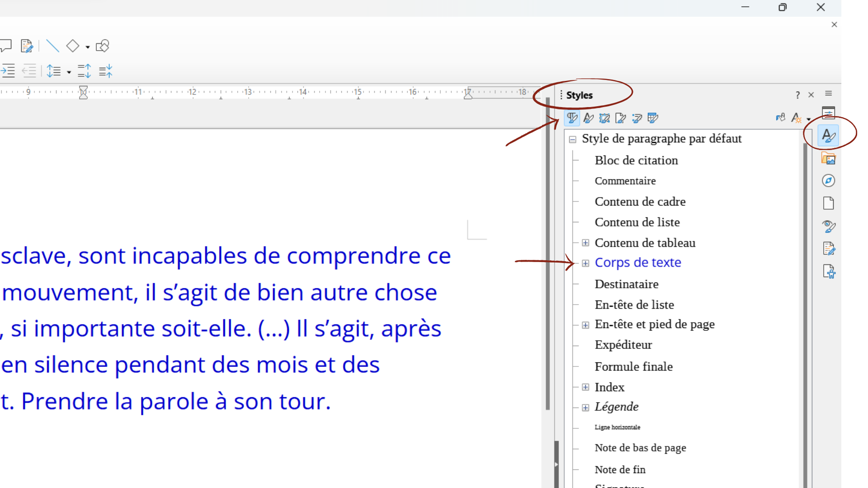
Task: Show List Styles icon
Action: click(637, 118)
